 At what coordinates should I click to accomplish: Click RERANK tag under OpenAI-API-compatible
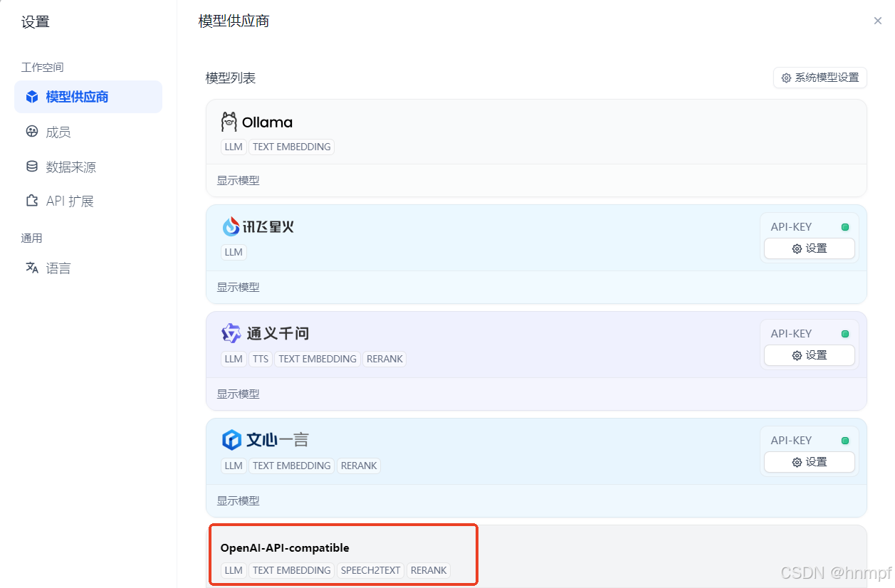pyautogui.click(x=429, y=570)
